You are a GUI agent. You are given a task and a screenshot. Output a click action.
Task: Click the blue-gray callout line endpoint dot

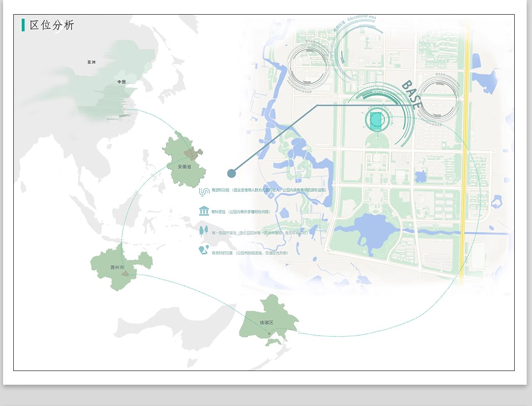pyautogui.click(x=231, y=173)
